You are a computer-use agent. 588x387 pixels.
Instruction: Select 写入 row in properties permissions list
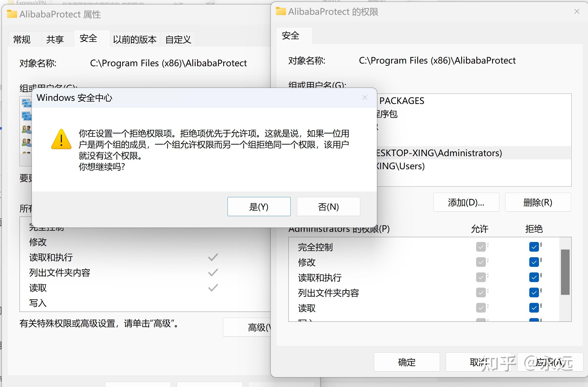tap(145, 303)
